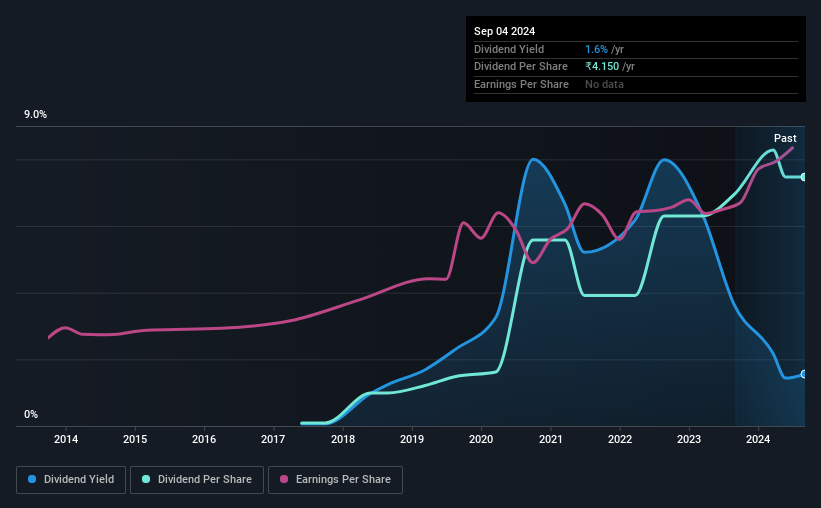Select the blue endpoint marker of Dividend Yield line
The width and height of the screenshot is (821, 508).
[803, 374]
